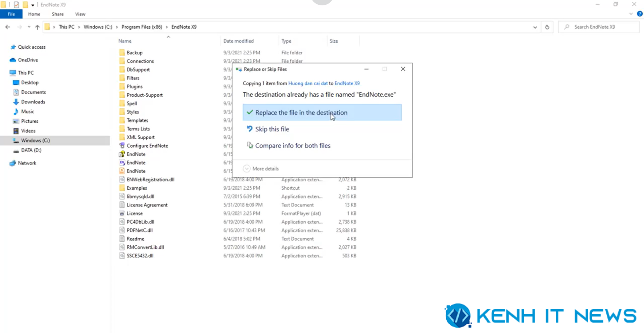This screenshot has width=644, height=333.
Task: Close the Replace or Skip Files dialog
Action: coord(403,69)
